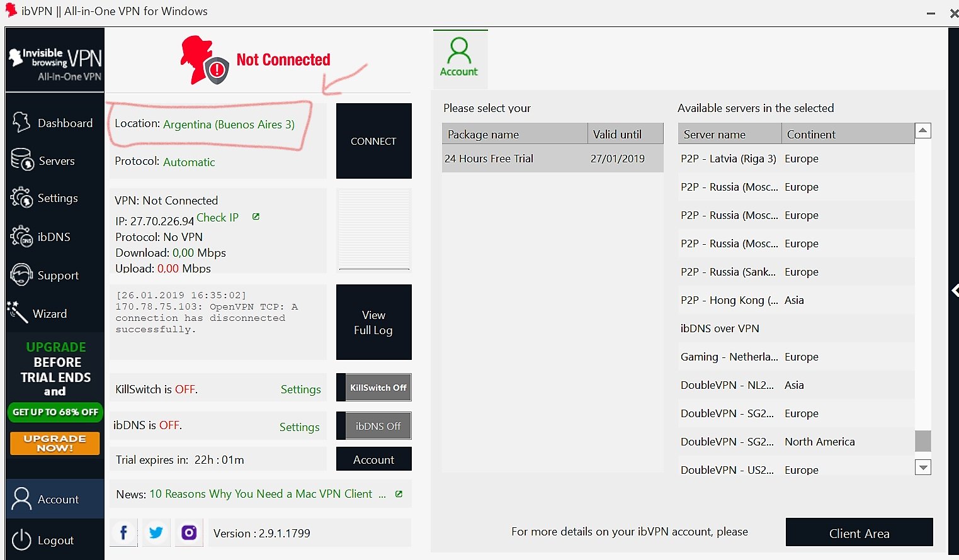
Task: Click the Logout power icon
Action: pyautogui.click(x=21, y=540)
